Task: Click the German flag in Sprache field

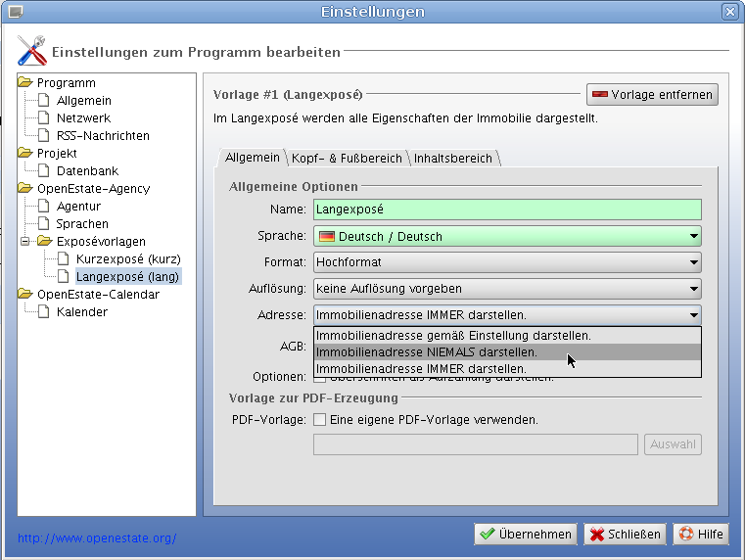Action: coord(326,236)
